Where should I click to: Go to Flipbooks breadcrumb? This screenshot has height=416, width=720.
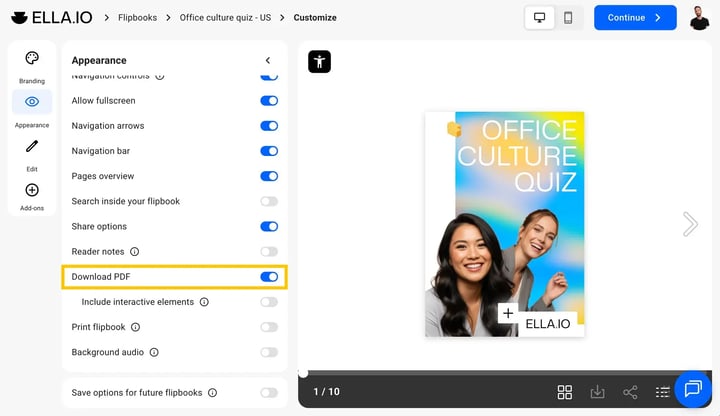click(137, 17)
